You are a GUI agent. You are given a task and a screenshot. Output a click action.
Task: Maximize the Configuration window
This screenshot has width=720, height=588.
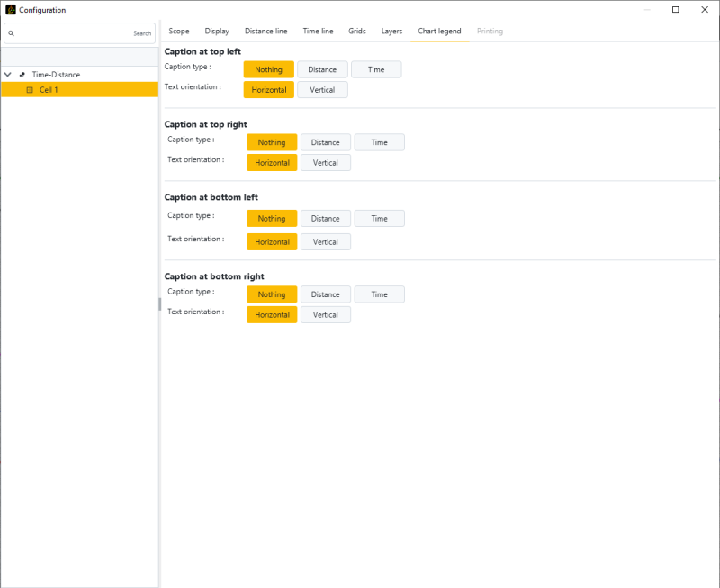coord(676,10)
